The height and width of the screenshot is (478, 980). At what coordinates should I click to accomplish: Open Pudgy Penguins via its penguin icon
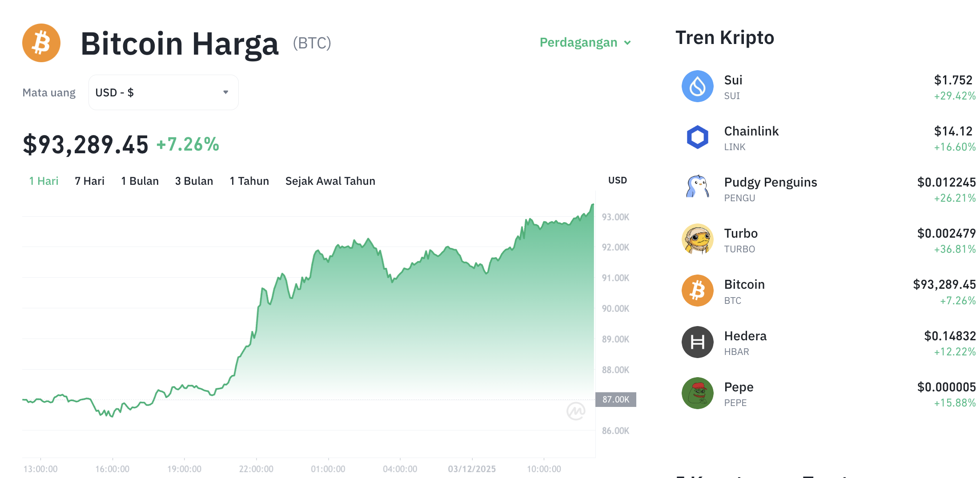tap(697, 189)
